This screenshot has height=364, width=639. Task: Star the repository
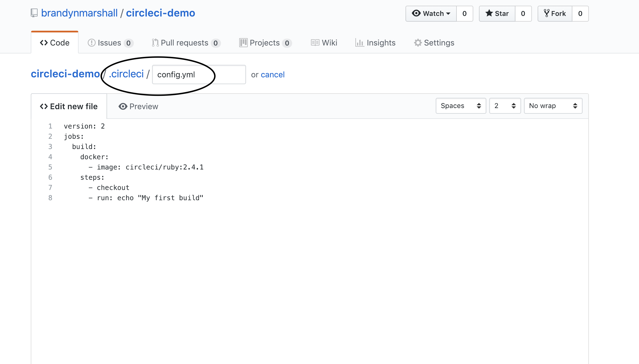coord(497,14)
